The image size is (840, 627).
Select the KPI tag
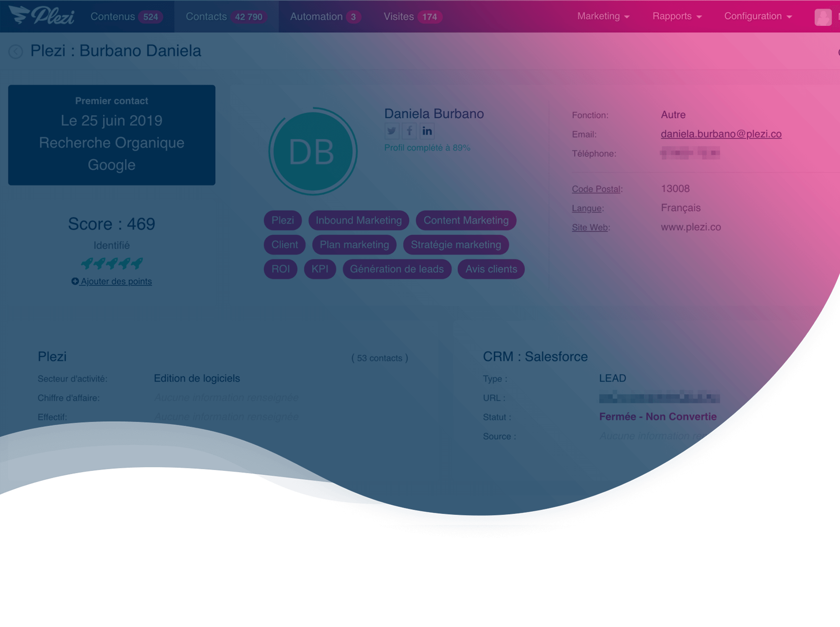click(x=320, y=269)
